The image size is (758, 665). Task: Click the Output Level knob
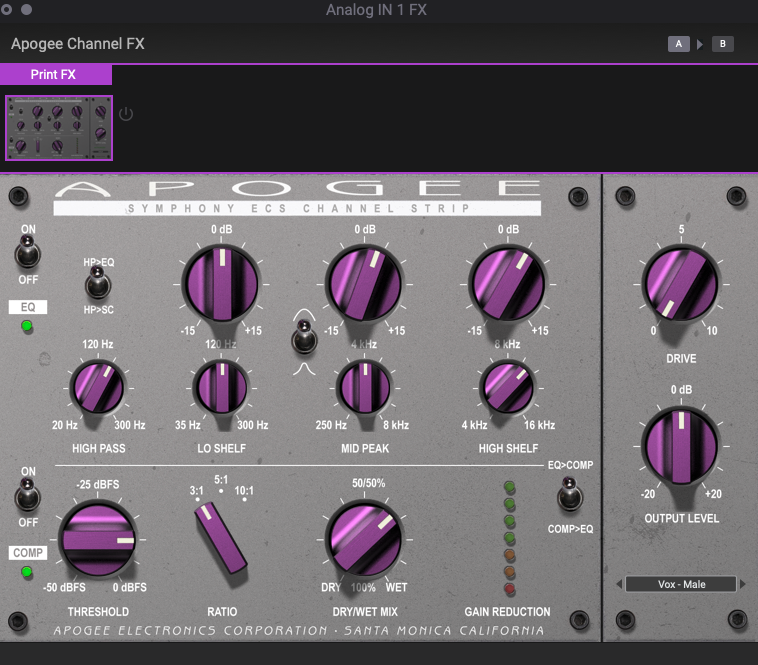tap(681, 446)
